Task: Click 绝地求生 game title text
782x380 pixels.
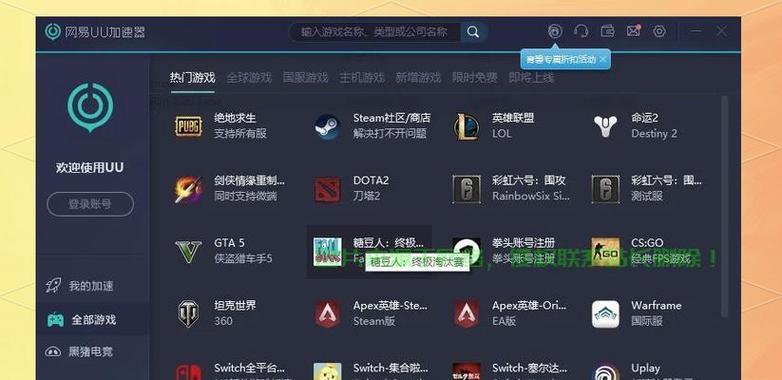Action: (235, 118)
